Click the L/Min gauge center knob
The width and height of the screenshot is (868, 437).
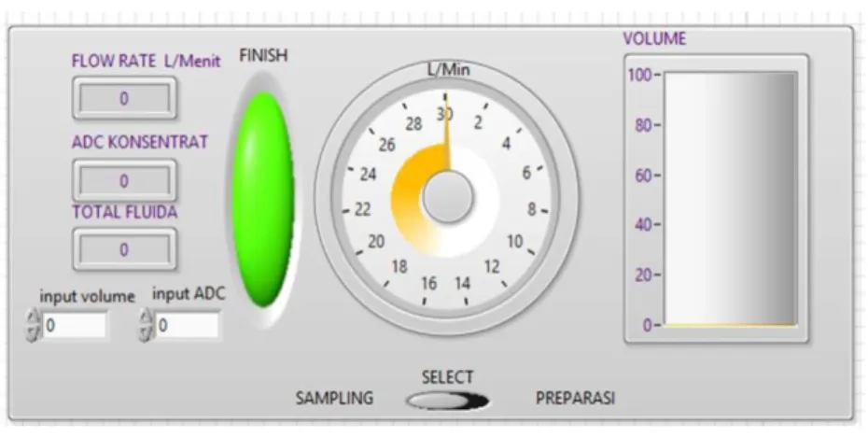[448, 197]
